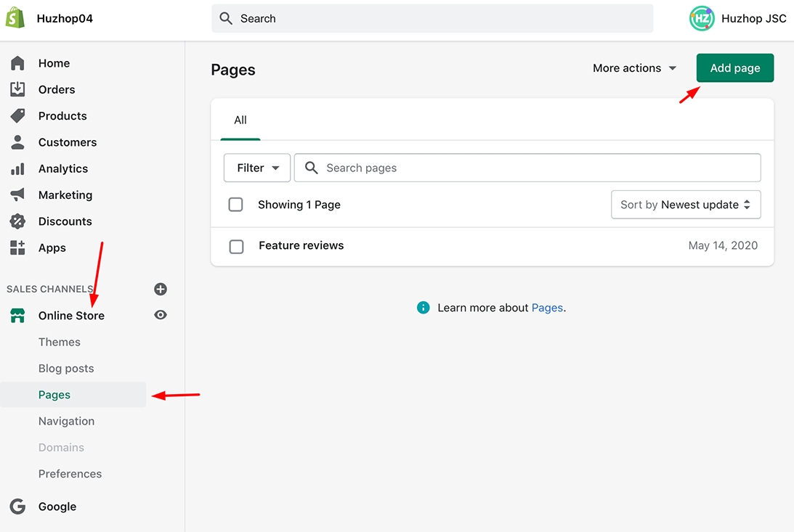Click the Analytics bar chart icon
The height and width of the screenshot is (532, 794).
coord(17,168)
